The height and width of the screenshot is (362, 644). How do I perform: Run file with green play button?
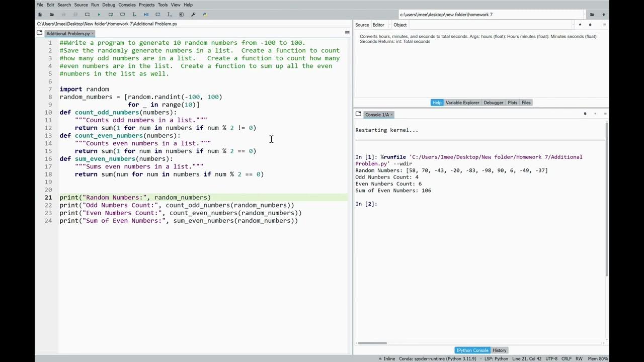coord(99,15)
